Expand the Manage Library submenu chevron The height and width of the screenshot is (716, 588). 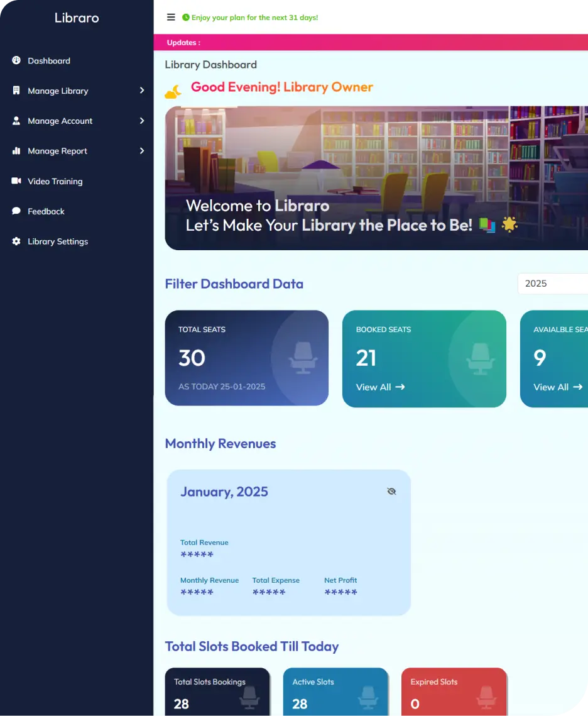coord(142,91)
